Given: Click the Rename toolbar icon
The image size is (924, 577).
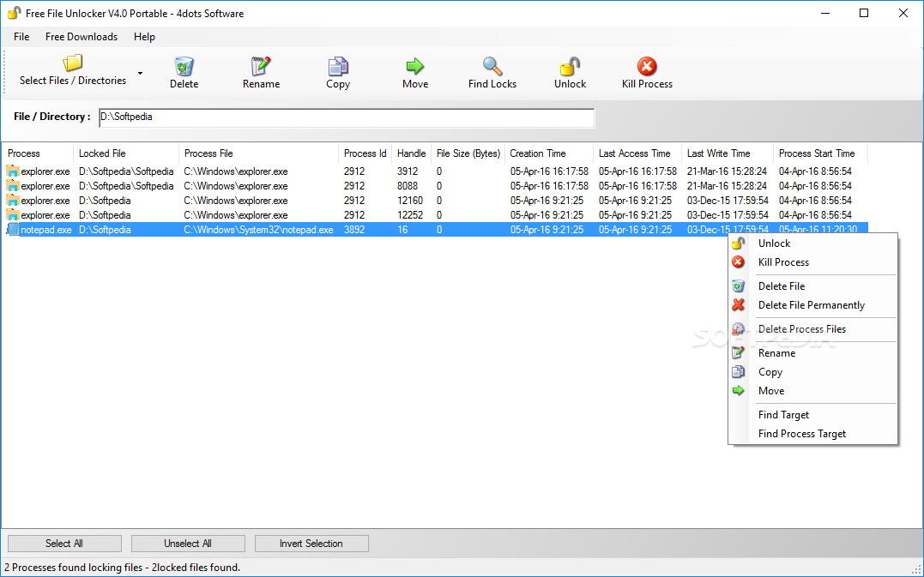Looking at the screenshot, I should [x=261, y=66].
